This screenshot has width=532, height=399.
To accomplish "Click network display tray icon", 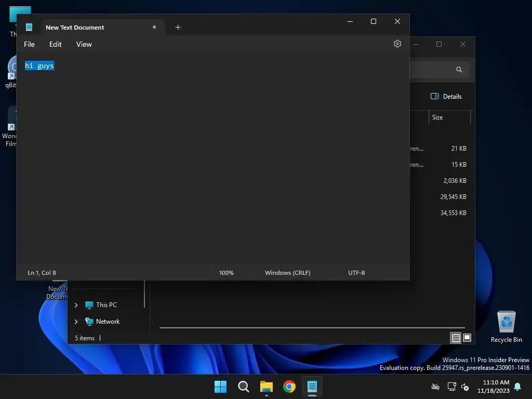I will (x=451, y=387).
